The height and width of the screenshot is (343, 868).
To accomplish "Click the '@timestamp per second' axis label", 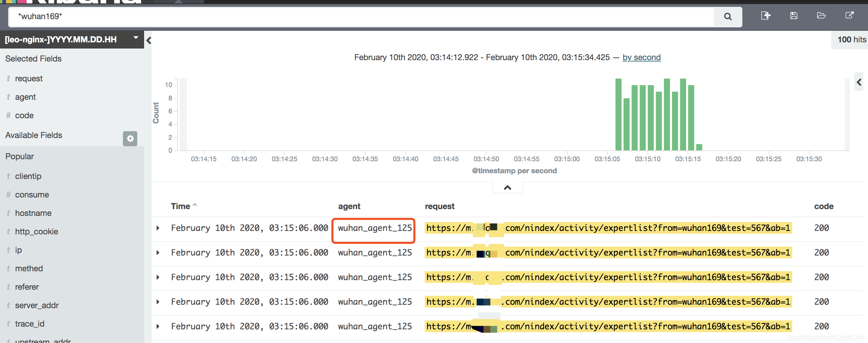I will [514, 171].
